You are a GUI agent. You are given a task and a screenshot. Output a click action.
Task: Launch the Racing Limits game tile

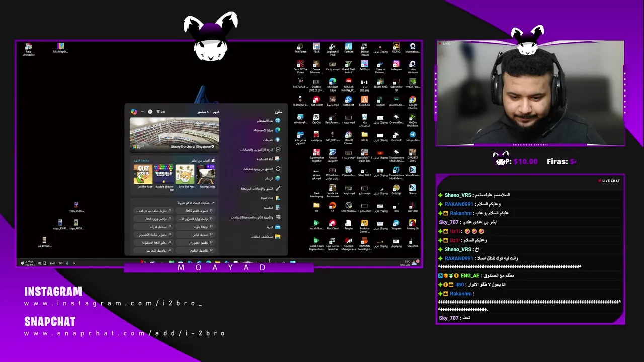click(206, 176)
